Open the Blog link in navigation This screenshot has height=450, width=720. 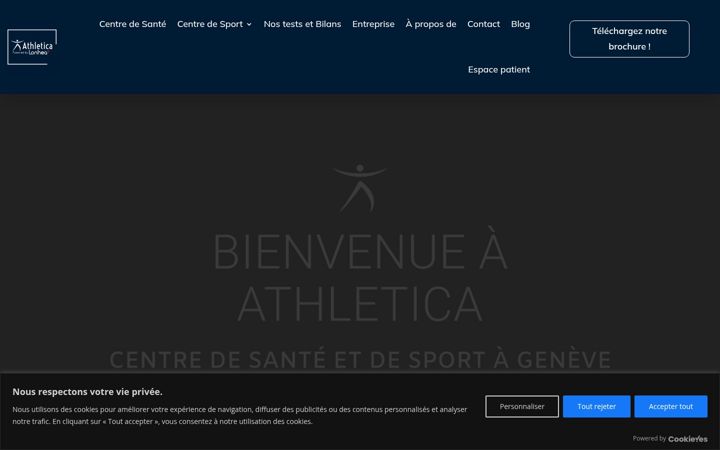click(x=520, y=24)
